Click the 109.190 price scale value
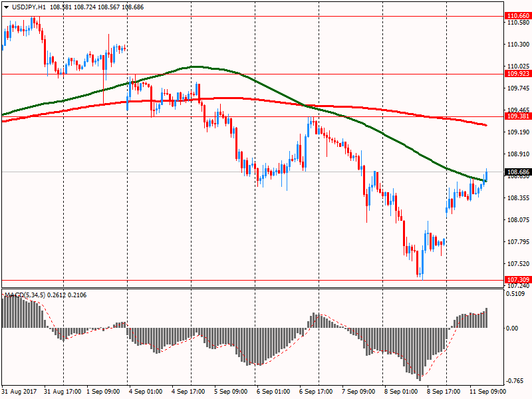 (x=518, y=132)
